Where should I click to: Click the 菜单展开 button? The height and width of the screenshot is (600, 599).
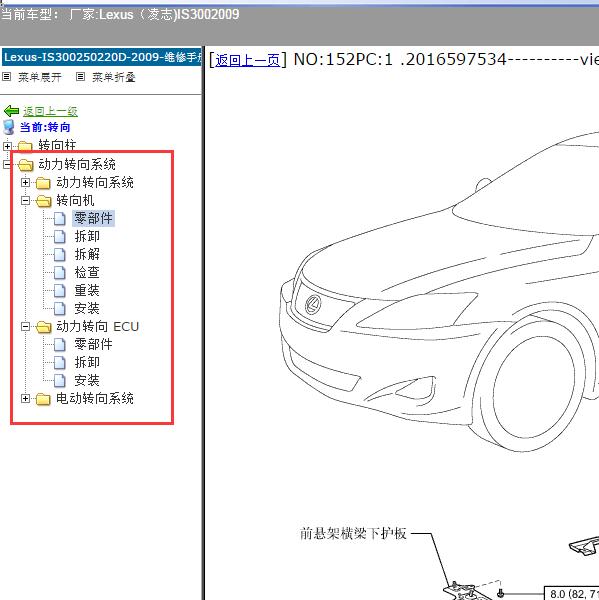39,77
